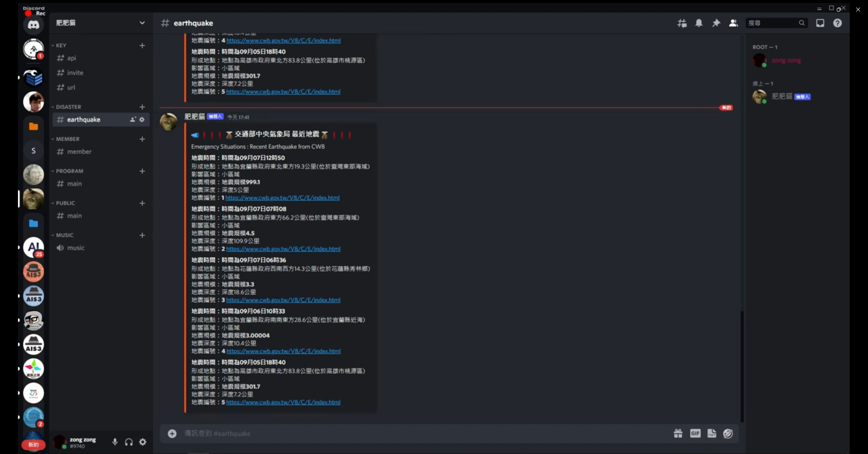
Task: Open the GIF picker
Action: 695,433
